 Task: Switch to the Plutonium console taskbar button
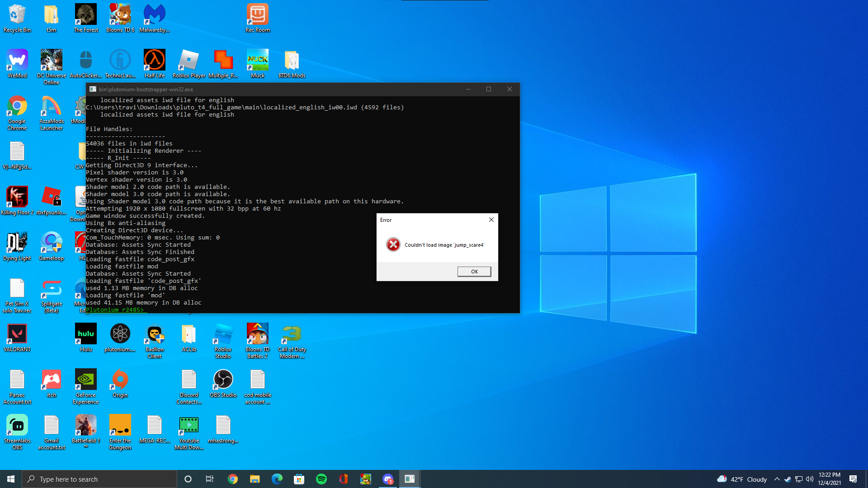[410, 479]
